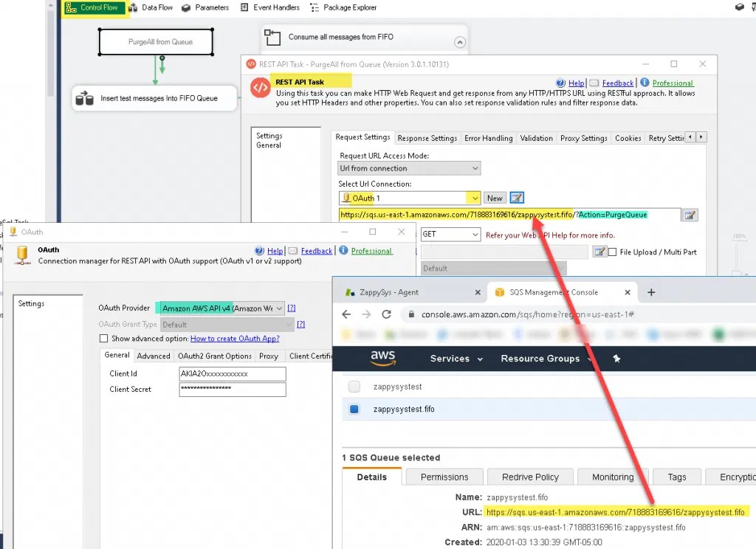This screenshot has width=756, height=549.
Task: Reload the SQS Management Console page
Action: 387,313
